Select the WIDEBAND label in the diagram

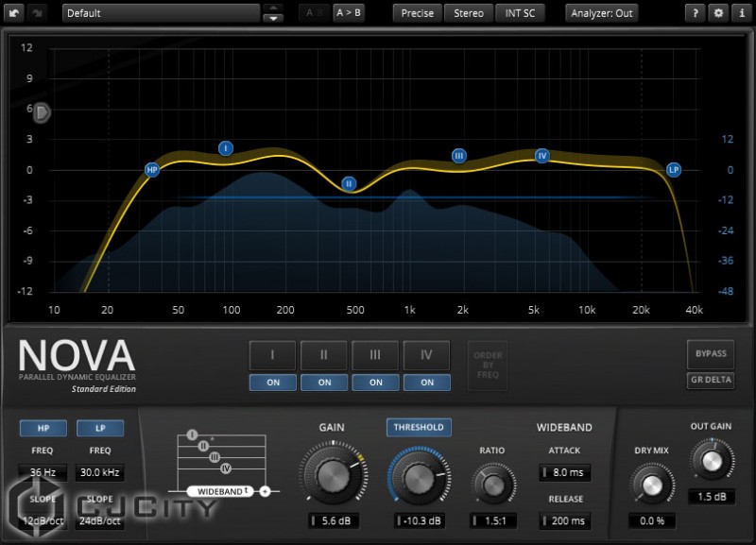[x=220, y=491]
